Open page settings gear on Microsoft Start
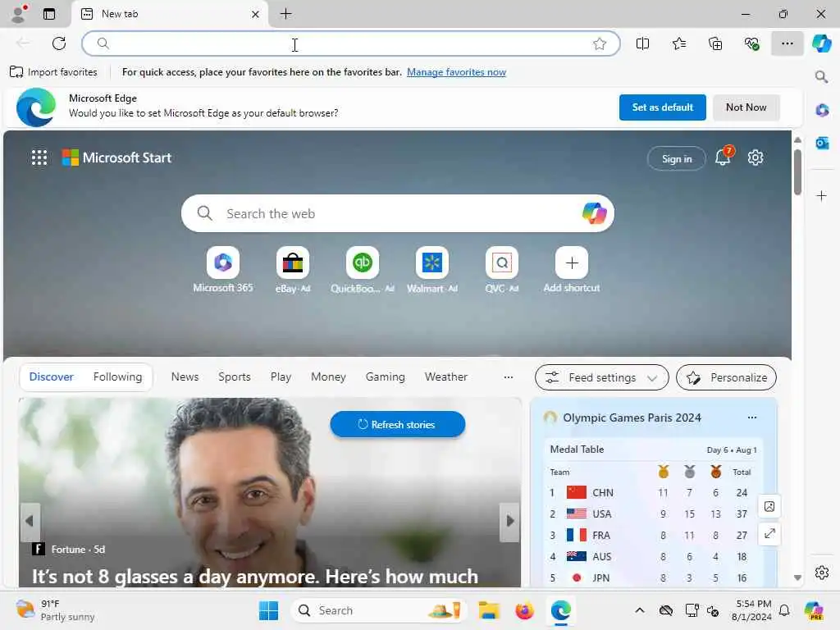 (756, 157)
